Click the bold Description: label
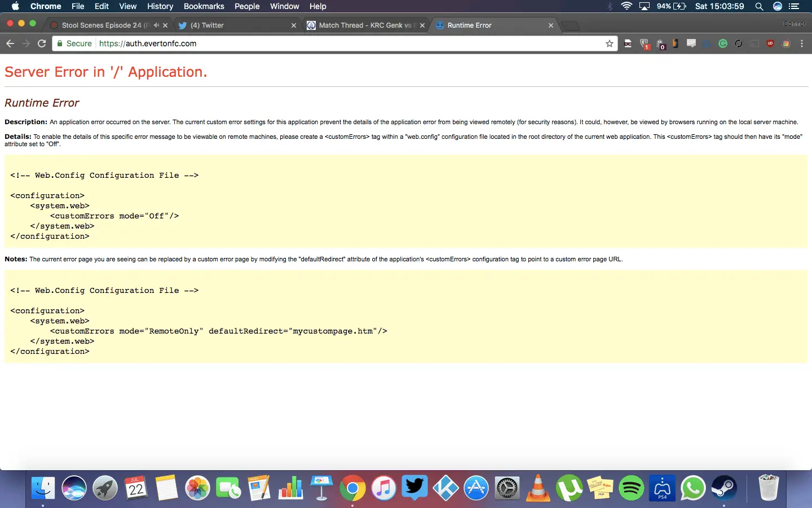812x508 pixels. point(26,122)
